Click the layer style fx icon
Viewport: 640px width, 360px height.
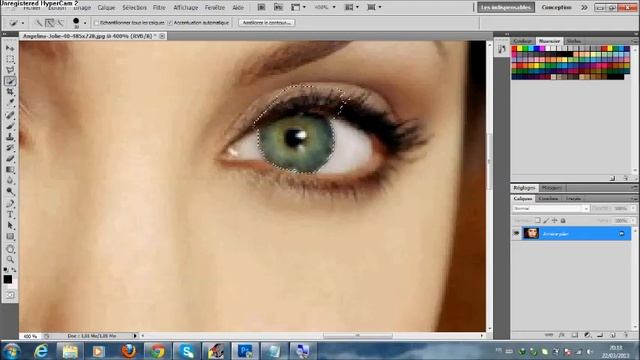coord(562,335)
